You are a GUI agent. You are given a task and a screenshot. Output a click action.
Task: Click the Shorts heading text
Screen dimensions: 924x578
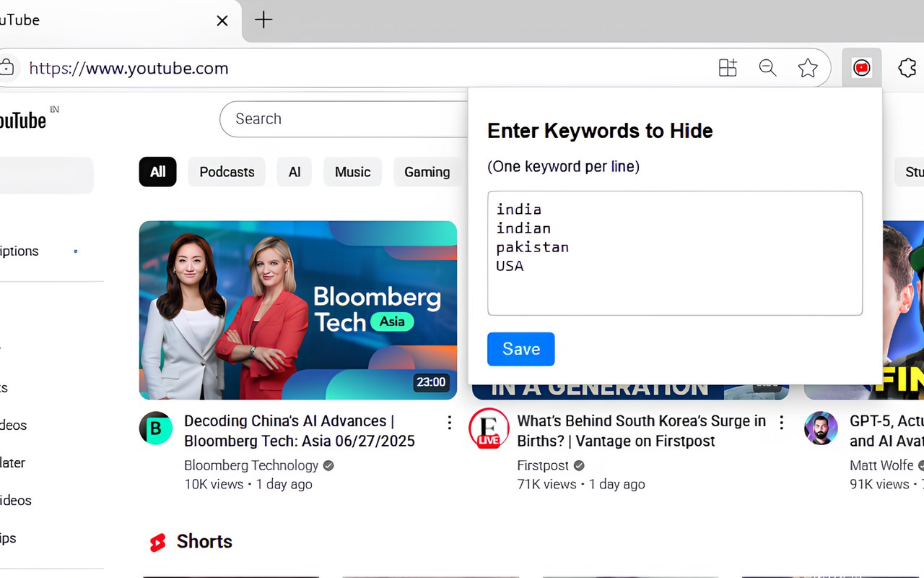pos(204,542)
